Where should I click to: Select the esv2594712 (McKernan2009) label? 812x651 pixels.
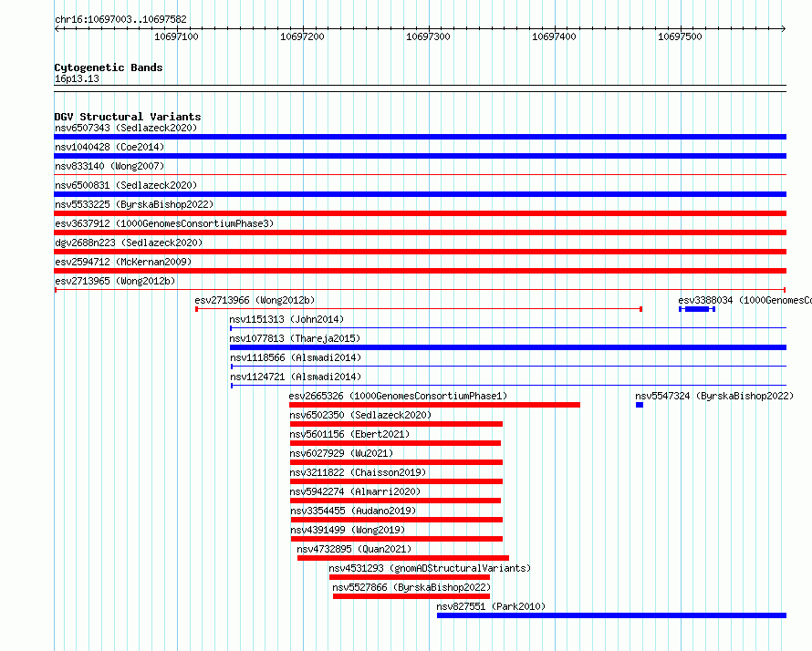pos(123,262)
